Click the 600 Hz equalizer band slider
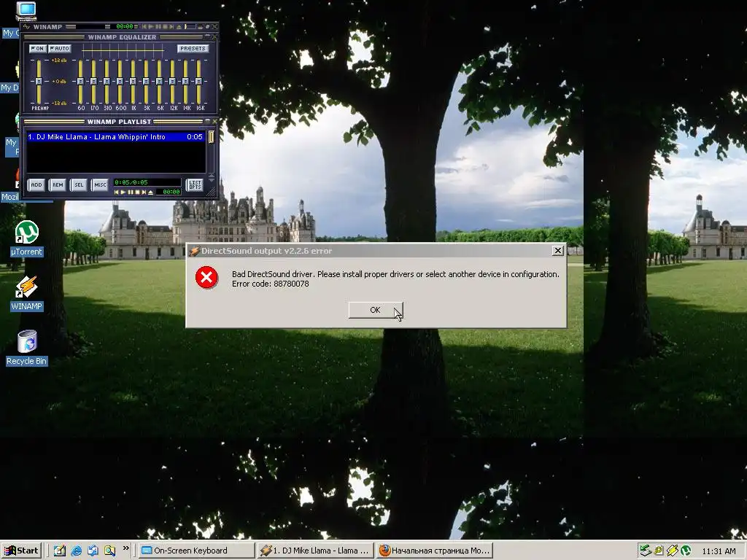 pos(120,82)
